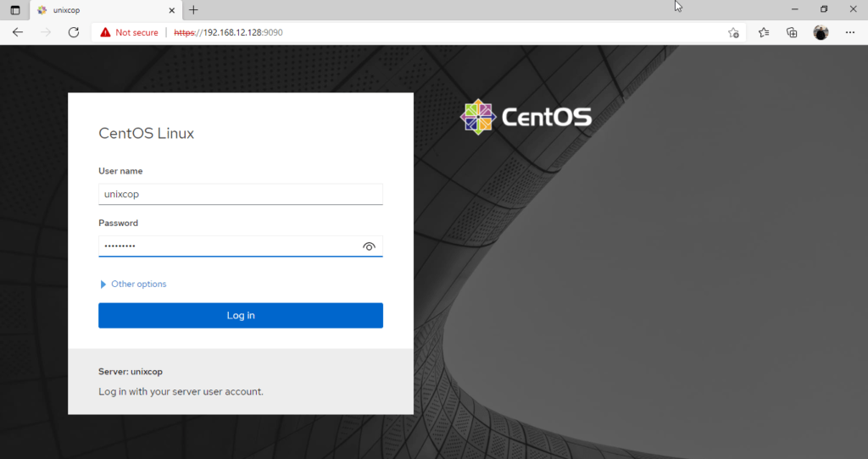
Task: Open the Favorites list icon
Action: coord(764,33)
